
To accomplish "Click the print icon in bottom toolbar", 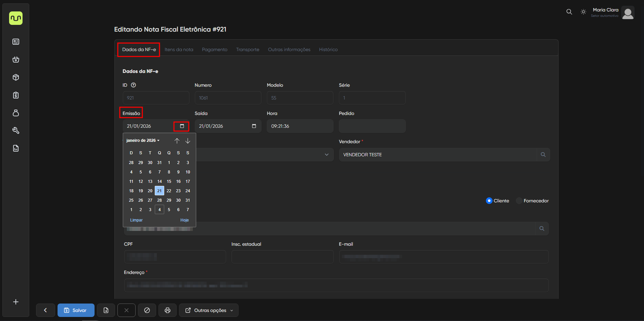I will point(168,310).
